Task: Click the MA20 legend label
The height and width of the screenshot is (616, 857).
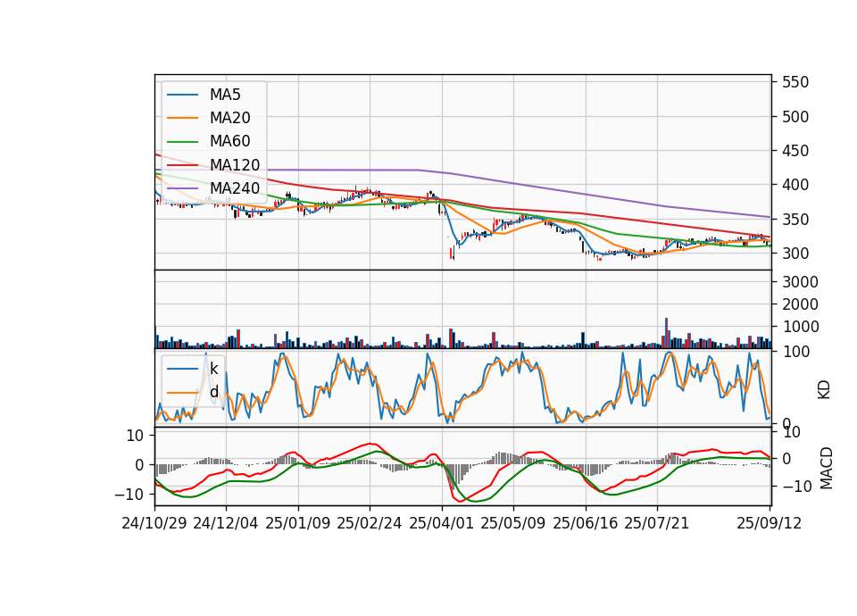Action: point(229,118)
